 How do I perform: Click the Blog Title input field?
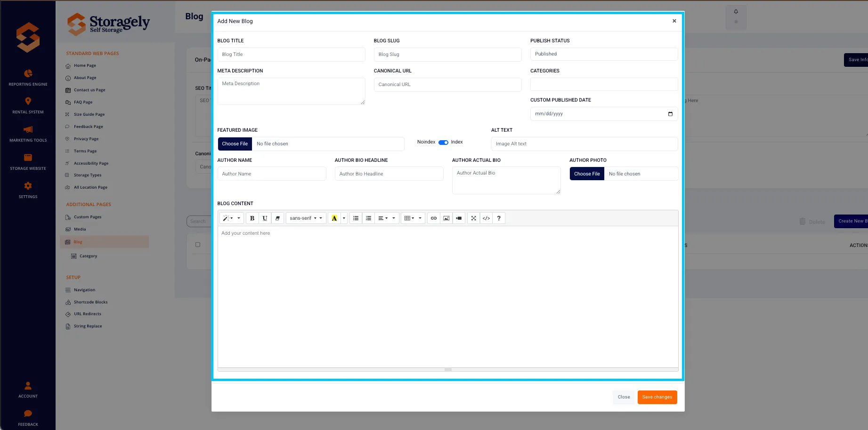[291, 55]
